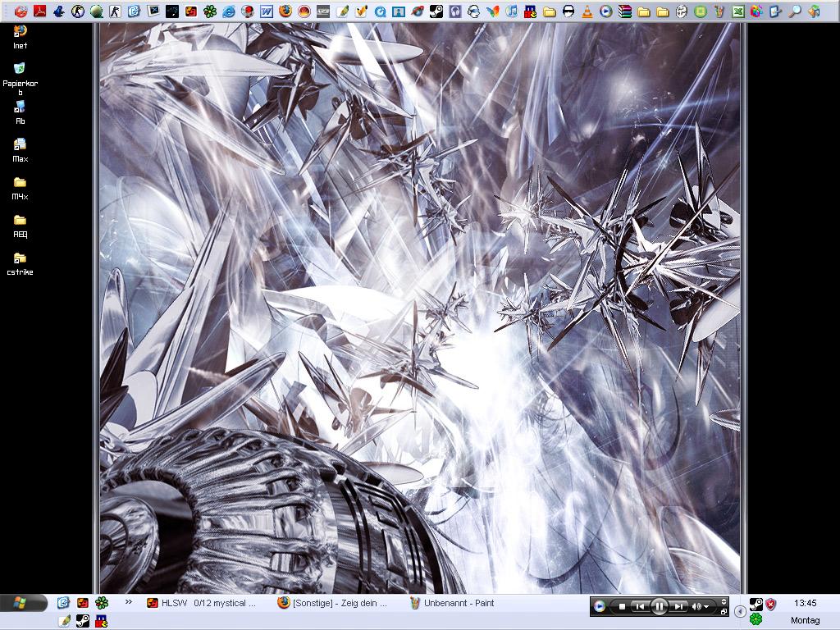Image resolution: width=840 pixels, height=630 pixels.
Task: Launch the headphones icon in top bar
Action: pyautogui.click(x=455, y=11)
